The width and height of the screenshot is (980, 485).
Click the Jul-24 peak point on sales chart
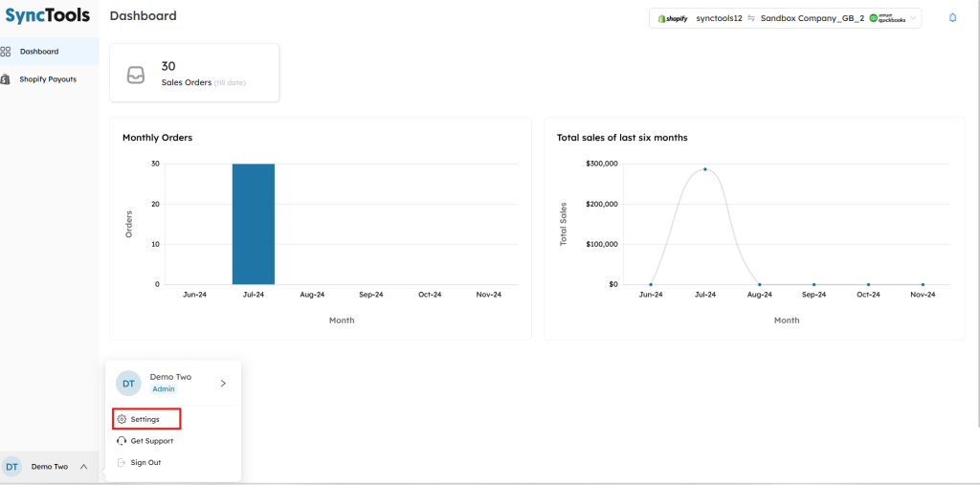pos(705,169)
